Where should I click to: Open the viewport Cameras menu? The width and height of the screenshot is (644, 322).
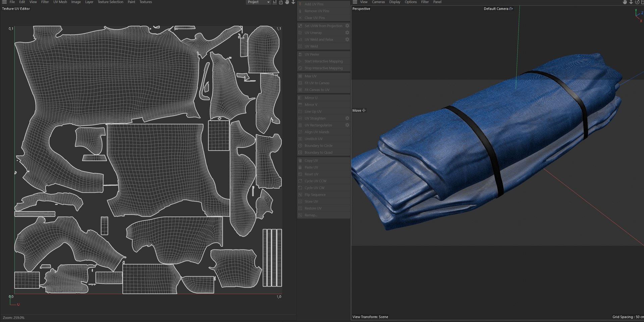click(378, 2)
